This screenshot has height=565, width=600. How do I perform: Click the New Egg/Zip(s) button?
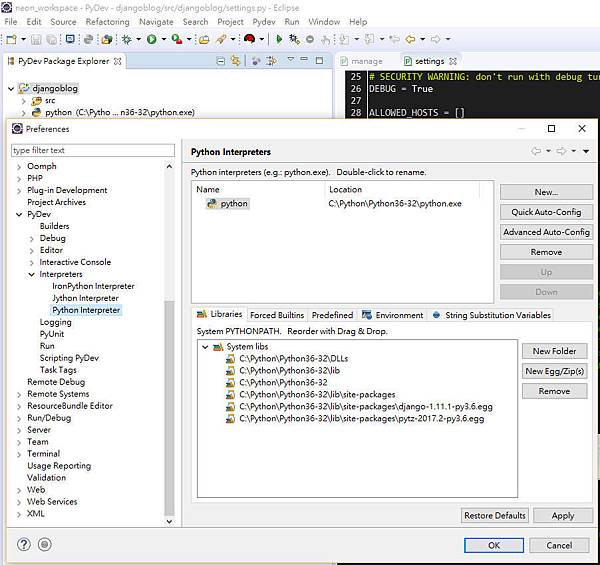point(554,371)
